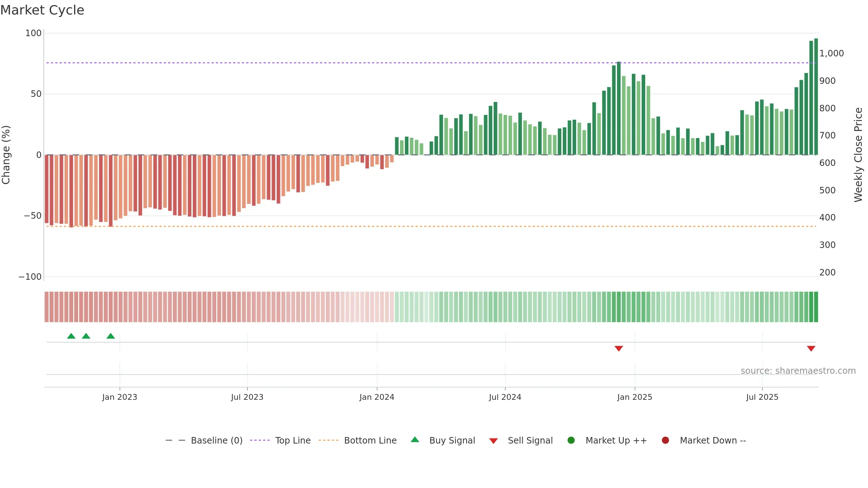Click the green Market Up circle icon

pyautogui.click(x=571, y=440)
